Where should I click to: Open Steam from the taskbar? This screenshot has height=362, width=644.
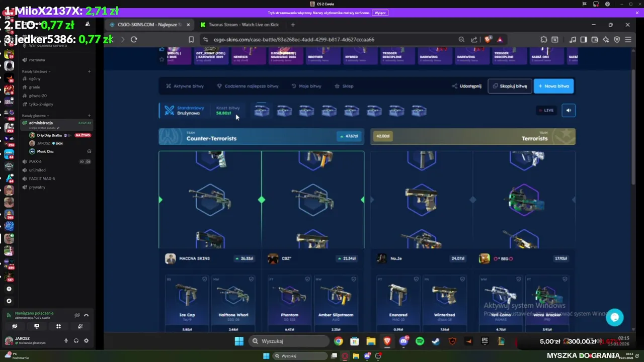pyautogui.click(x=436, y=341)
